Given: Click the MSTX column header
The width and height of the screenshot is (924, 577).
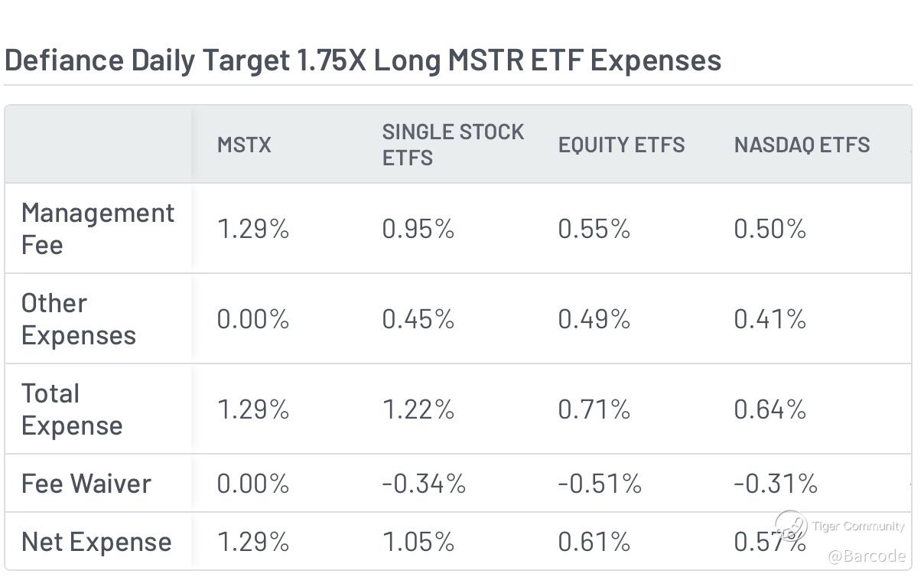Looking at the screenshot, I should (244, 145).
